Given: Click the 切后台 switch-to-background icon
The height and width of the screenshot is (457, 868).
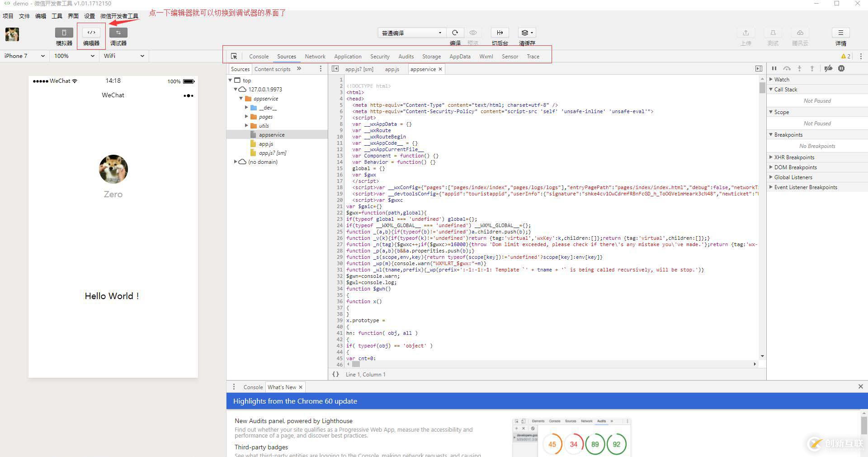Looking at the screenshot, I should click(500, 33).
